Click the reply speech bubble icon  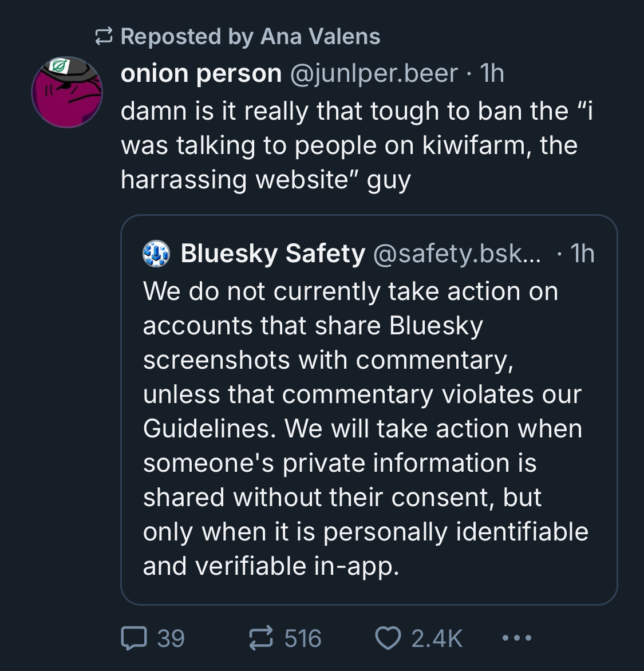pyautogui.click(x=134, y=638)
